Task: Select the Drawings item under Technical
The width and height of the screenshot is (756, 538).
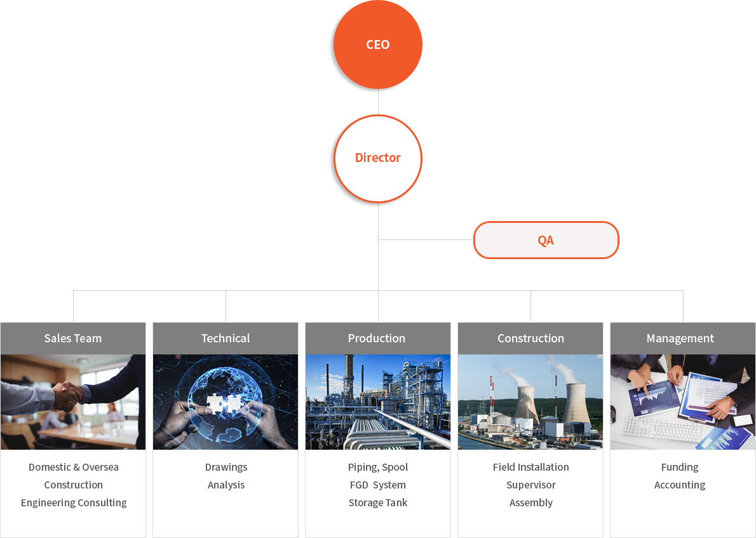Action: tap(226, 467)
